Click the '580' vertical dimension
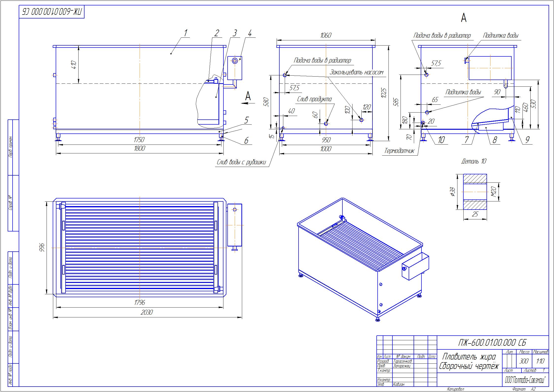 [266, 102]
